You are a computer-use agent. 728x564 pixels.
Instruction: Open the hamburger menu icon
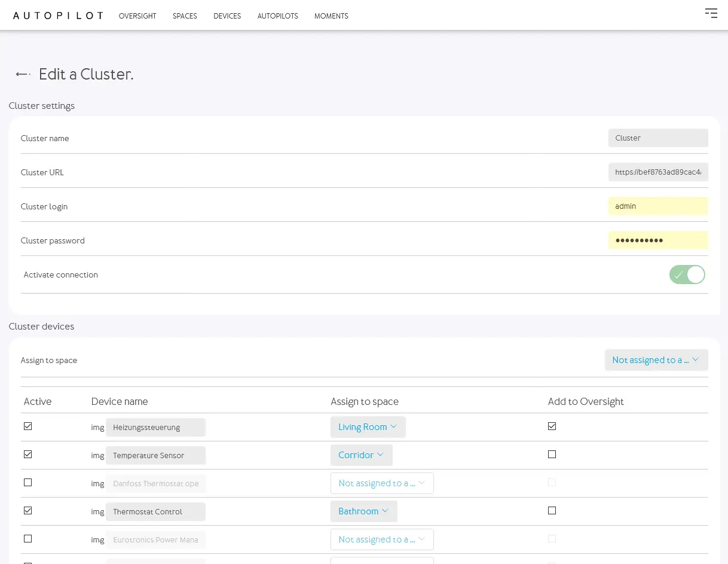click(x=711, y=13)
